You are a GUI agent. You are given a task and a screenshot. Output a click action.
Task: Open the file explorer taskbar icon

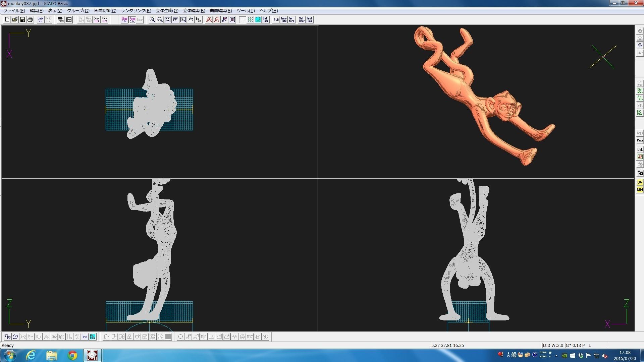coord(51,355)
